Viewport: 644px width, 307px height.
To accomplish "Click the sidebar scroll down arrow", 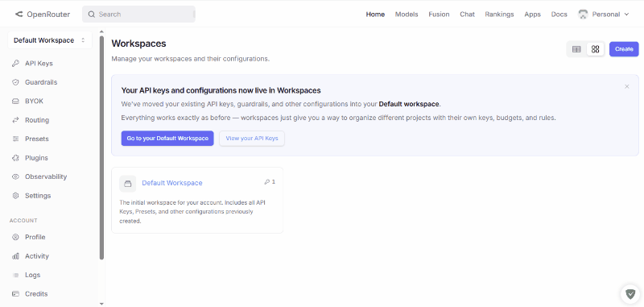I will (x=102, y=304).
